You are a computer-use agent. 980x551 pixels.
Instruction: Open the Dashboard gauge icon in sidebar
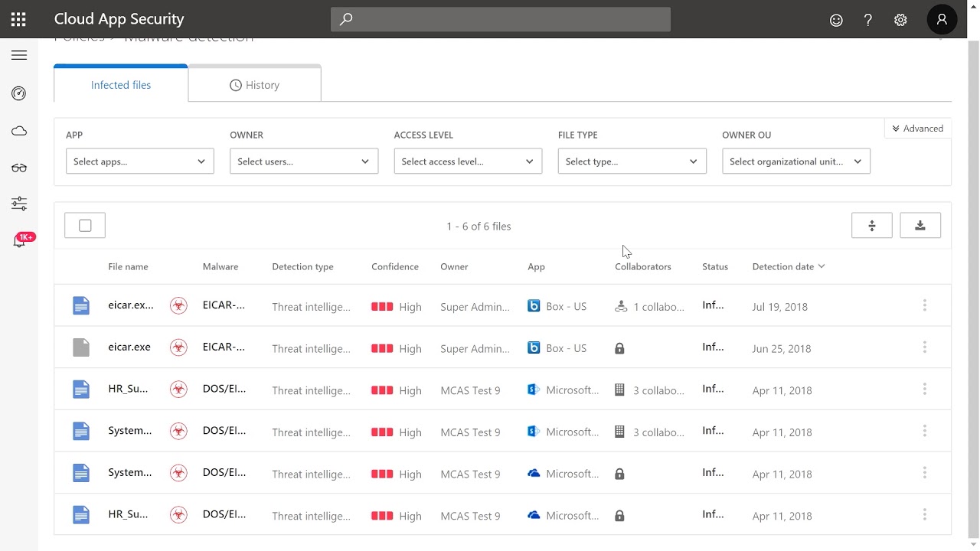pos(19,93)
